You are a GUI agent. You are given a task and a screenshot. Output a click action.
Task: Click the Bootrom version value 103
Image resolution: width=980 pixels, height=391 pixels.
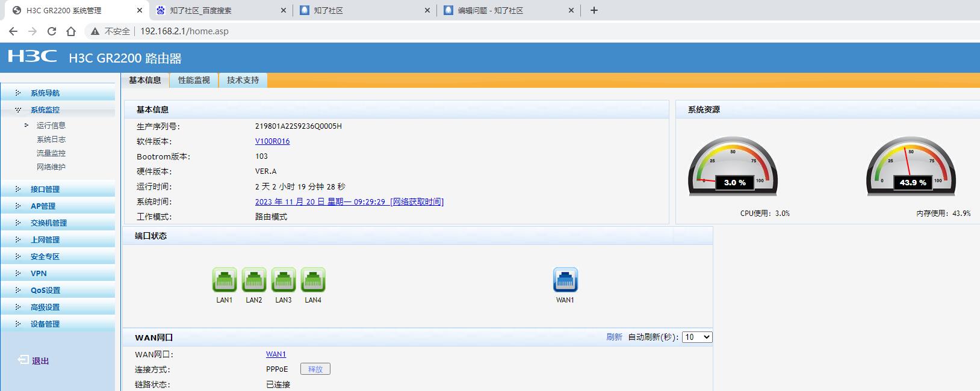[x=261, y=156]
